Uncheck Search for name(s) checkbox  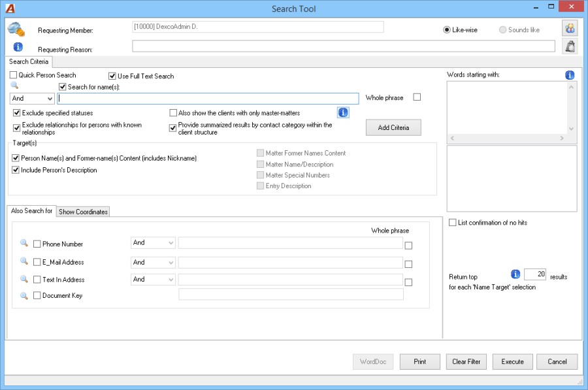click(63, 87)
